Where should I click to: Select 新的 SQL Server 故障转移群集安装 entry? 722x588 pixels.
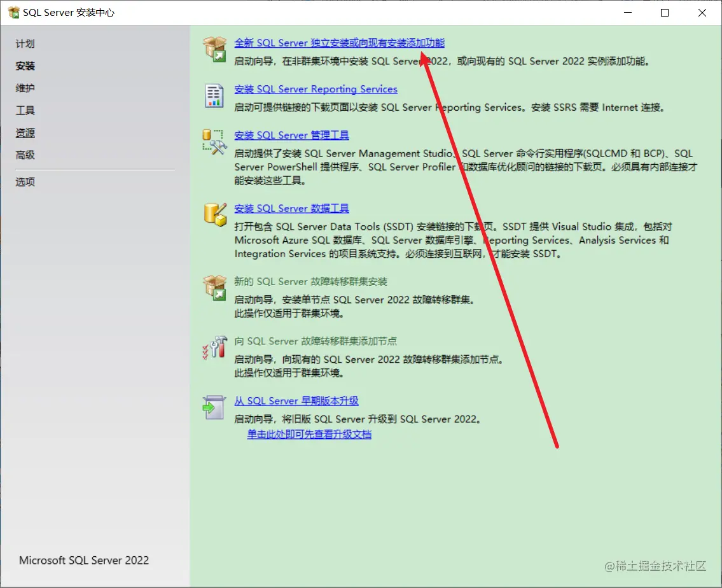[311, 281]
